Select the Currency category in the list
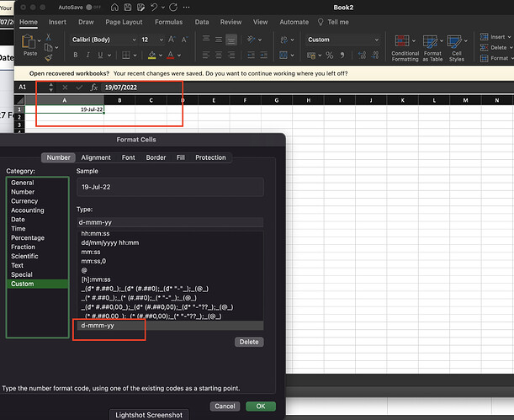The width and height of the screenshot is (514, 420). (24, 202)
